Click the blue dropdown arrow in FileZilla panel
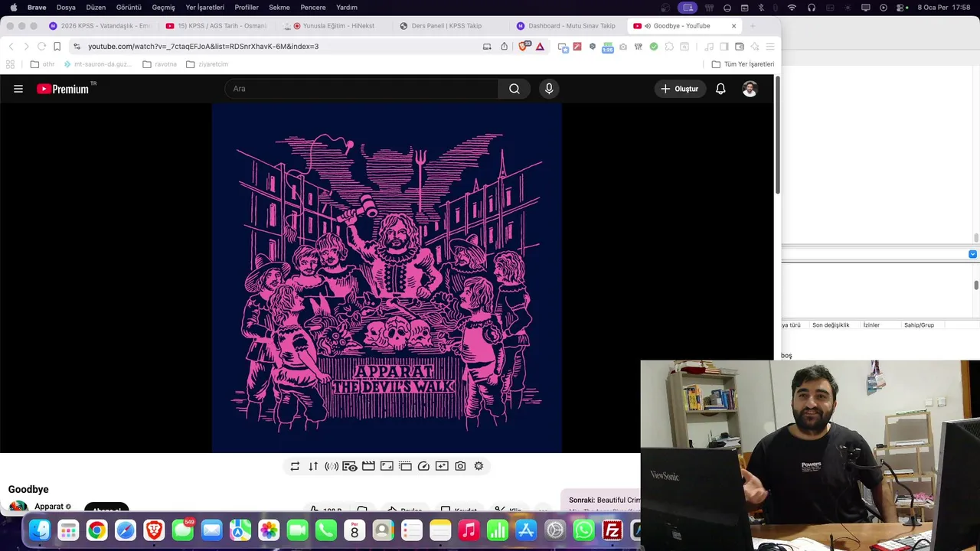The image size is (980, 551). point(972,254)
